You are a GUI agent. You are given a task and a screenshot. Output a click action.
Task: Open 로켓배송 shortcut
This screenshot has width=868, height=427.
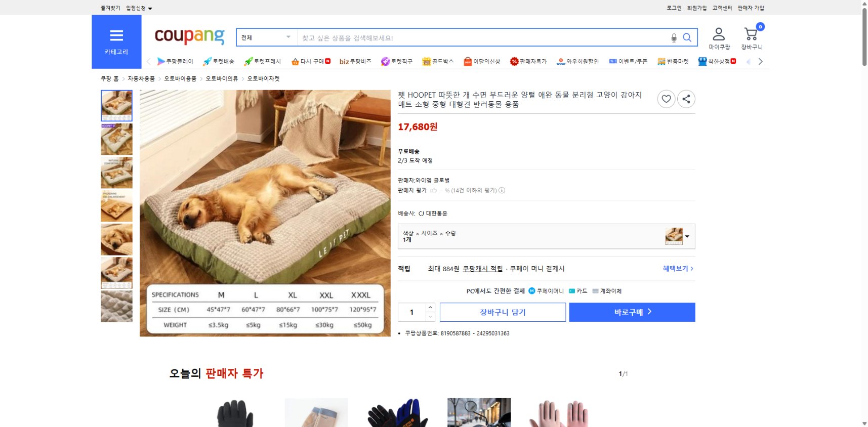click(x=219, y=61)
